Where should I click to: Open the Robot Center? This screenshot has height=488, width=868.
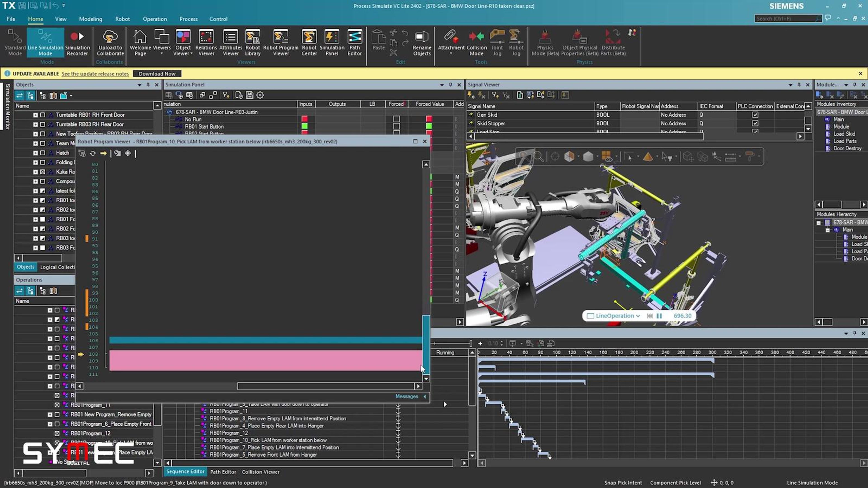click(309, 42)
